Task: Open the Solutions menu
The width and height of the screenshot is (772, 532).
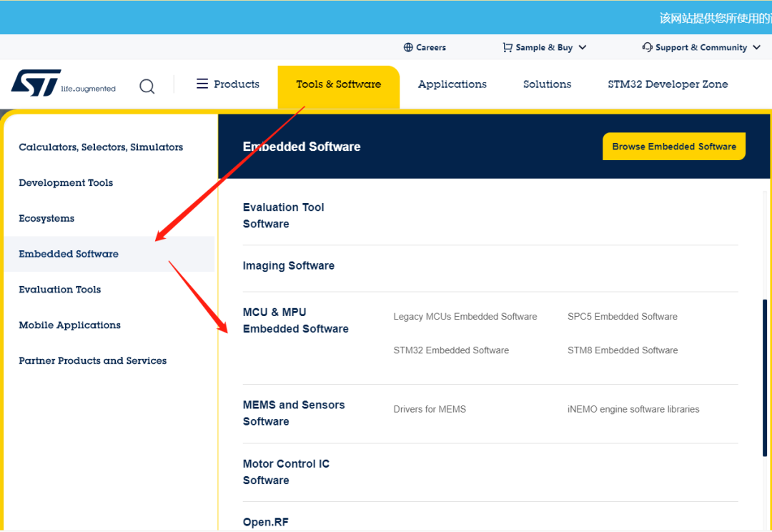Action: (547, 84)
